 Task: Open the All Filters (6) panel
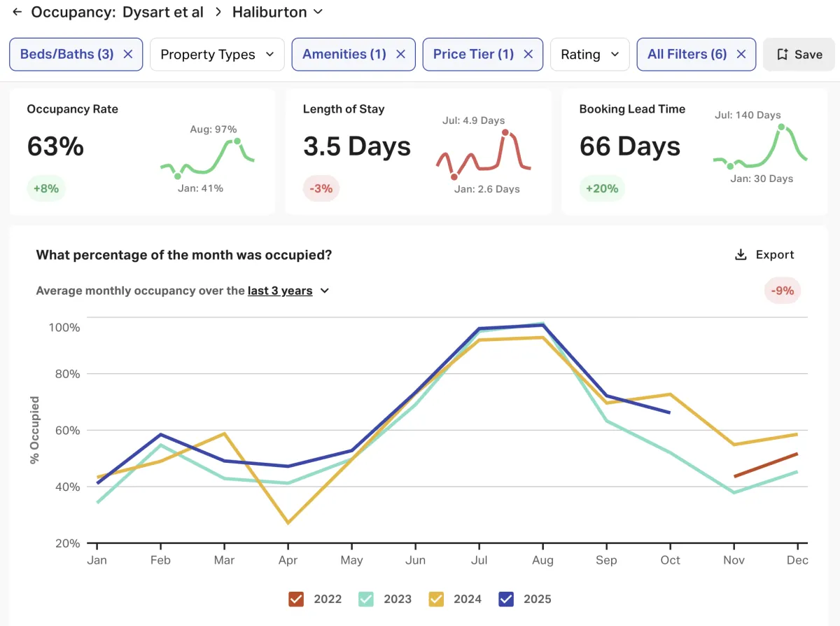point(687,55)
